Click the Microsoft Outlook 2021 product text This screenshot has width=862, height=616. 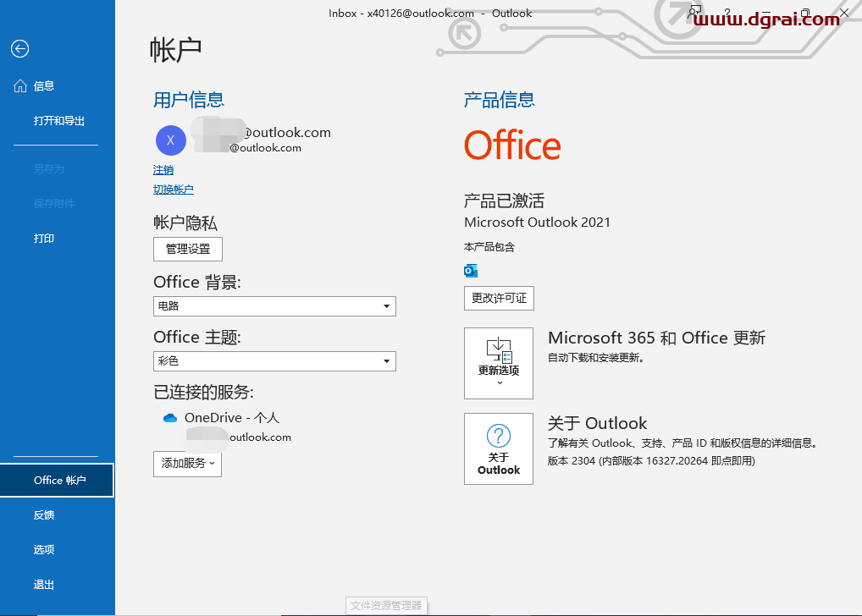(537, 223)
